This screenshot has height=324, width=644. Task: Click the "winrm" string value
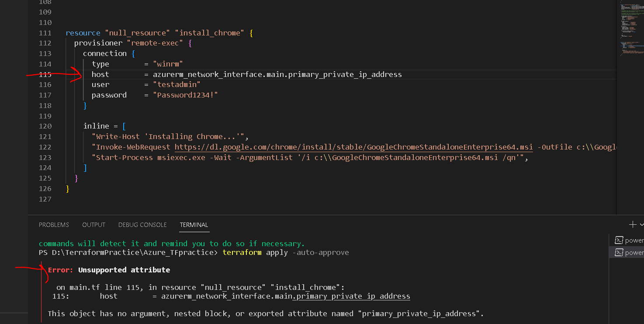tap(168, 64)
